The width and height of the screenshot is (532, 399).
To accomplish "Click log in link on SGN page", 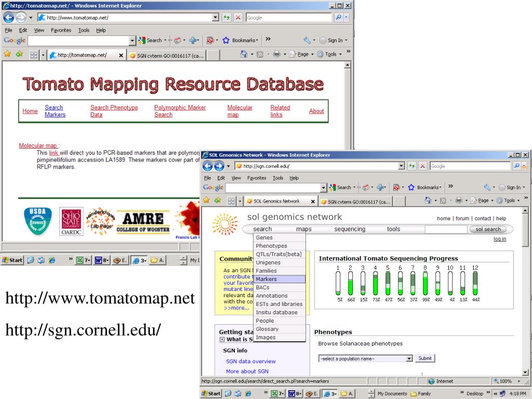I will (500, 239).
